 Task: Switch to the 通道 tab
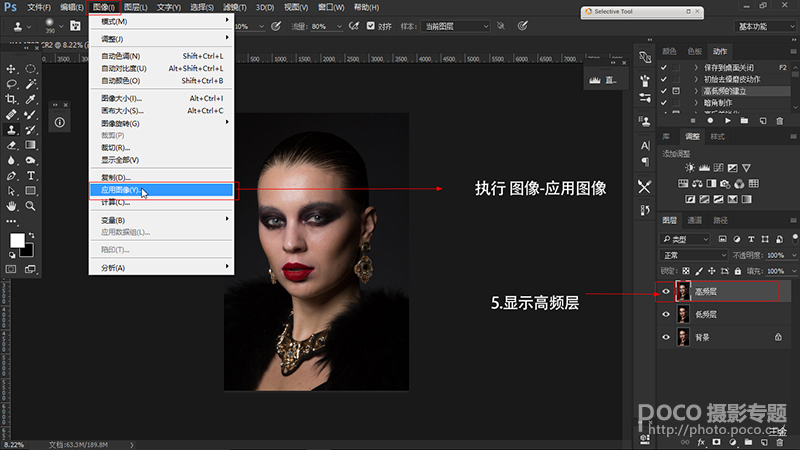(695, 220)
